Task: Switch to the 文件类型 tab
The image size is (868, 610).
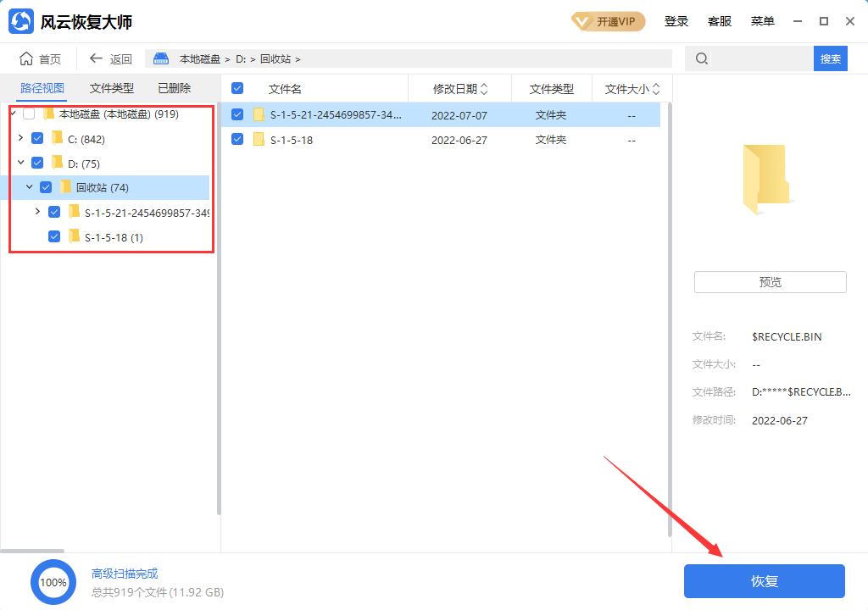Action: click(x=113, y=87)
